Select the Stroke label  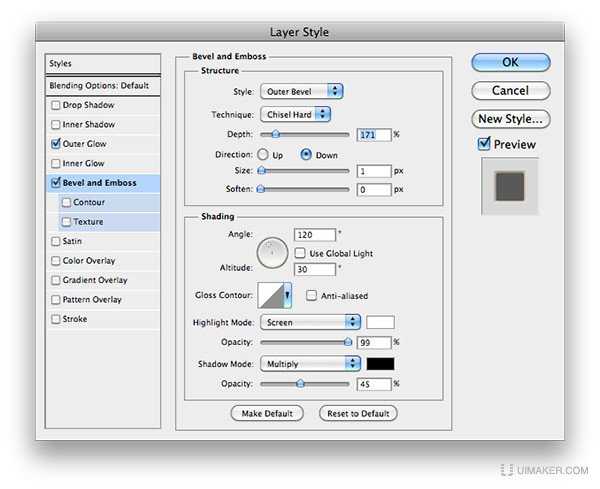point(75,319)
